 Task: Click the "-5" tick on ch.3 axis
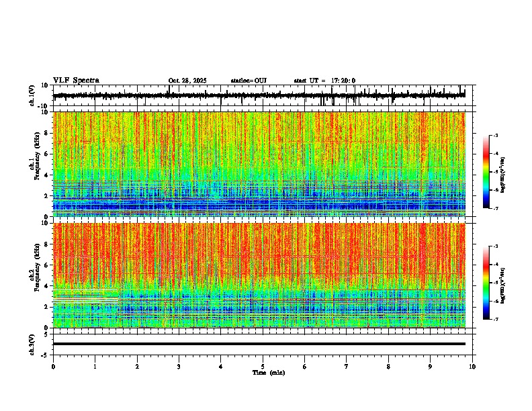pos(46,355)
